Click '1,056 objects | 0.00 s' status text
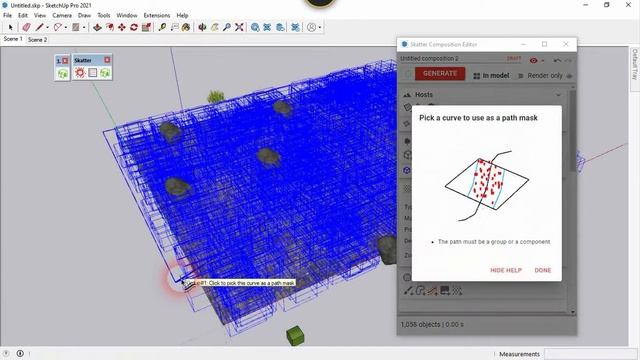 (x=432, y=324)
